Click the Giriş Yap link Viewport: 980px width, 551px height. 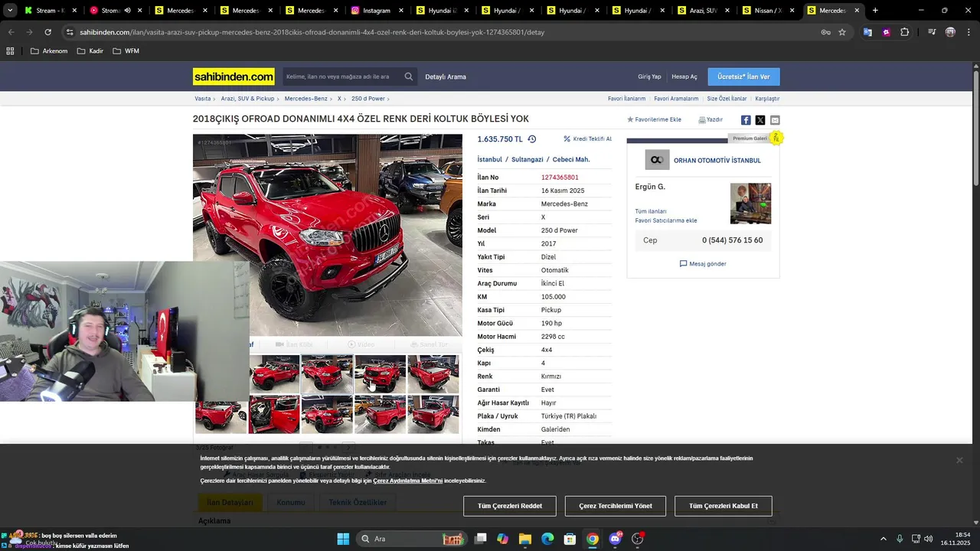click(x=649, y=77)
